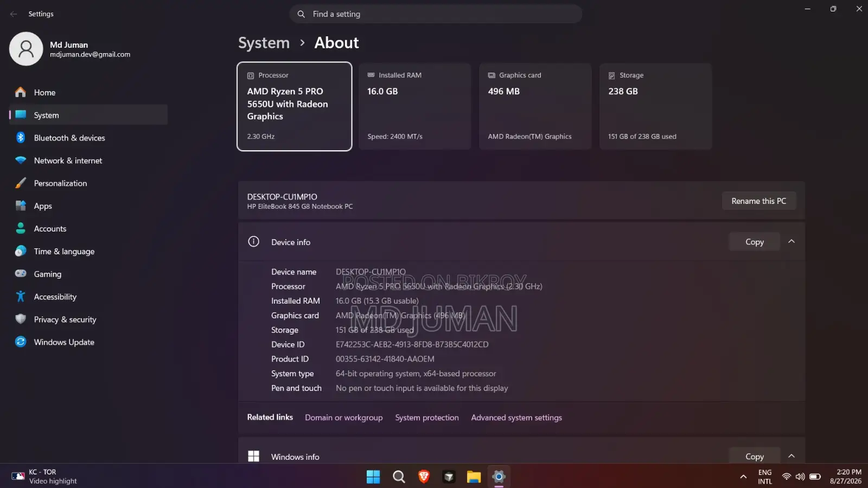This screenshot has height=488, width=868.
Task: Click the Settings gear icon on taskbar
Action: click(499, 477)
